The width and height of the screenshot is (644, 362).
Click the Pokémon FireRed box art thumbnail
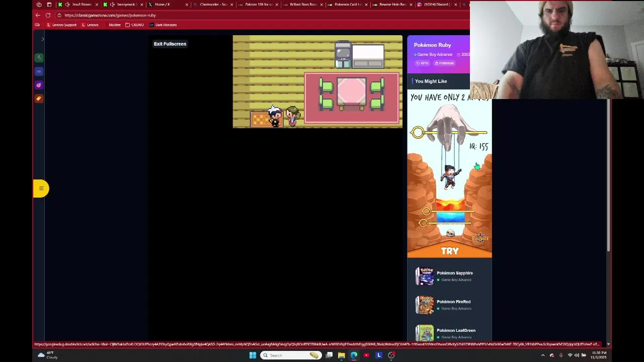point(425,305)
